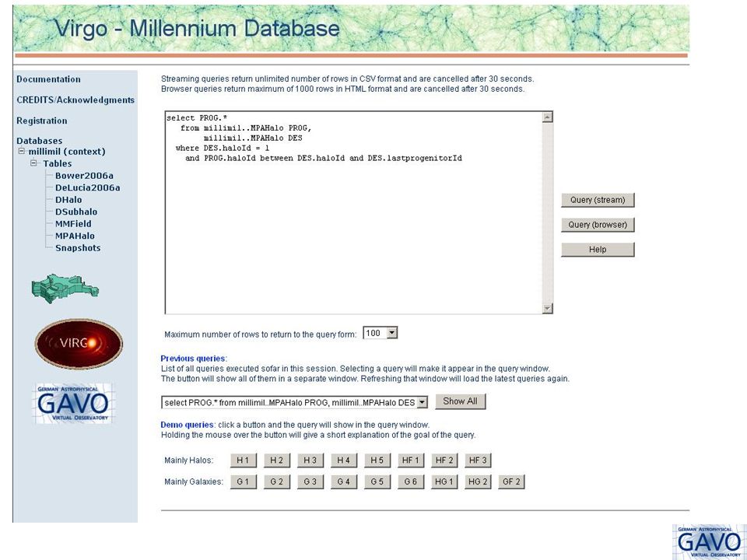Image resolution: width=747 pixels, height=560 pixels.
Task: Load demo query HF 2
Action: (444, 460)
